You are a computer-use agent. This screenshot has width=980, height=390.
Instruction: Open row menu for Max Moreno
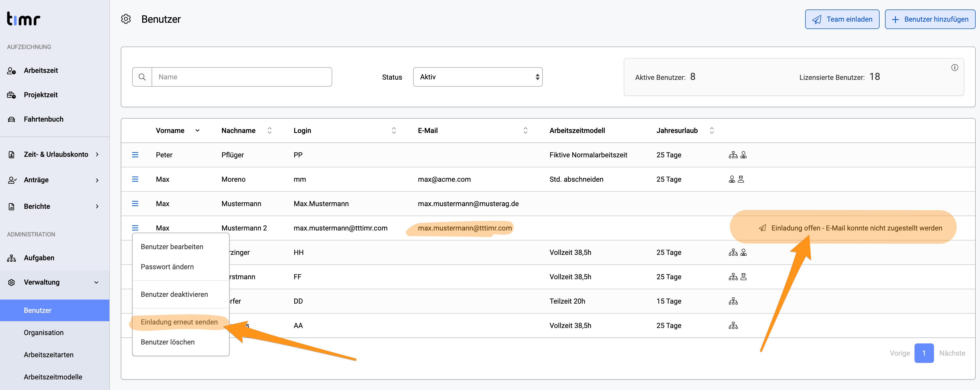[135, 179]
